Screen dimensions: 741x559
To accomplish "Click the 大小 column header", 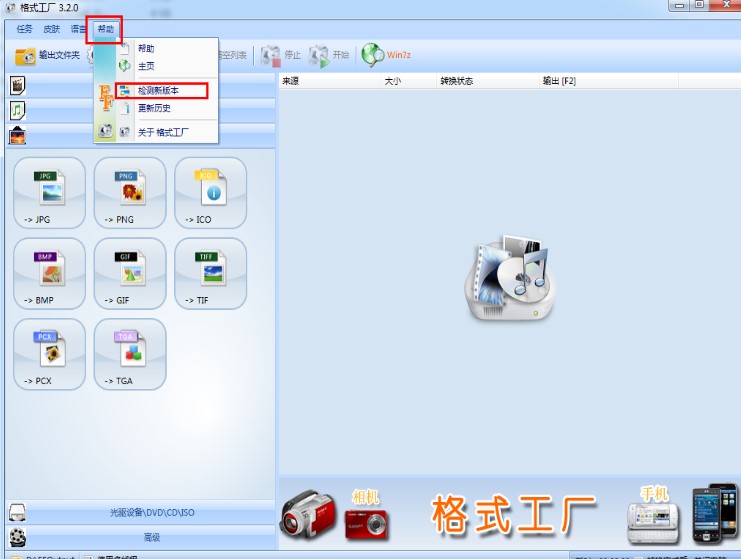I will pyautogui.click(x=409, y=81).
